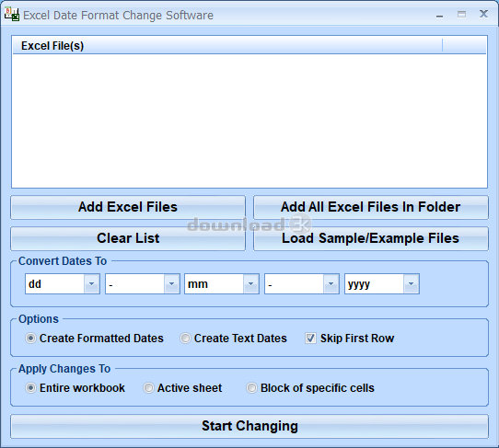Minimize the Excel Date Format window
499x448 pixels.
[439, 16]
